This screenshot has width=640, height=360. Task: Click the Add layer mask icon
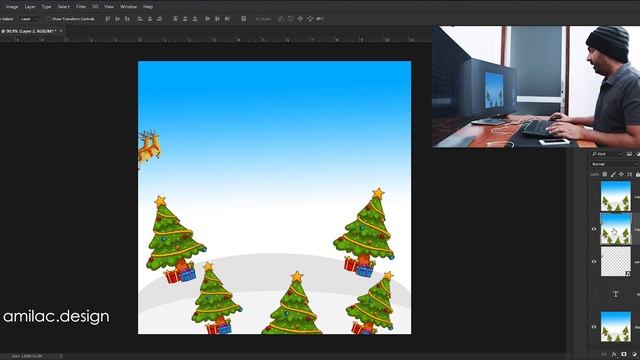coord(624,354)
